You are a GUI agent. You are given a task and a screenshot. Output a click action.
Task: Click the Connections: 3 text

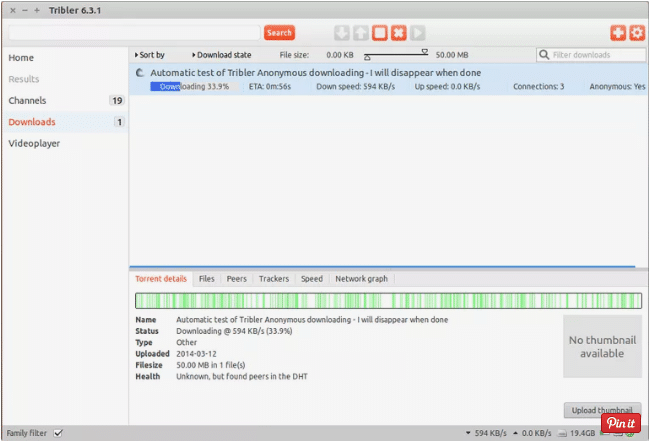point(538,86)
